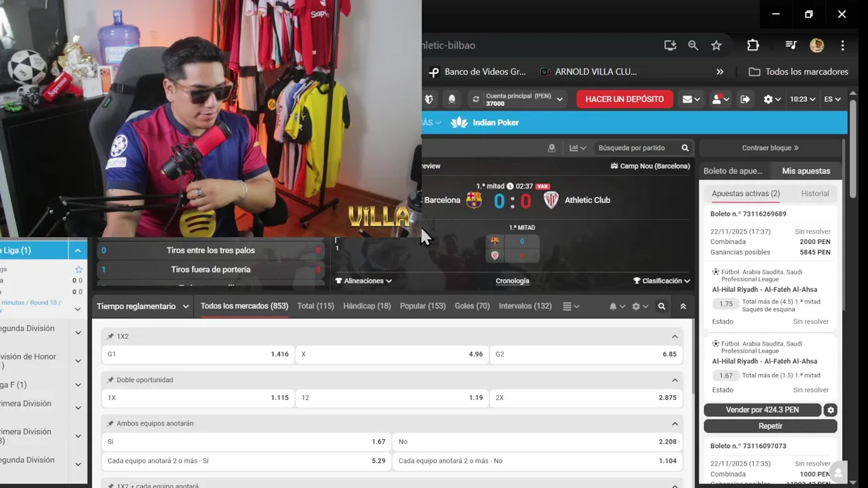Switch to the Mis apuestas tab

click(806, 171)
